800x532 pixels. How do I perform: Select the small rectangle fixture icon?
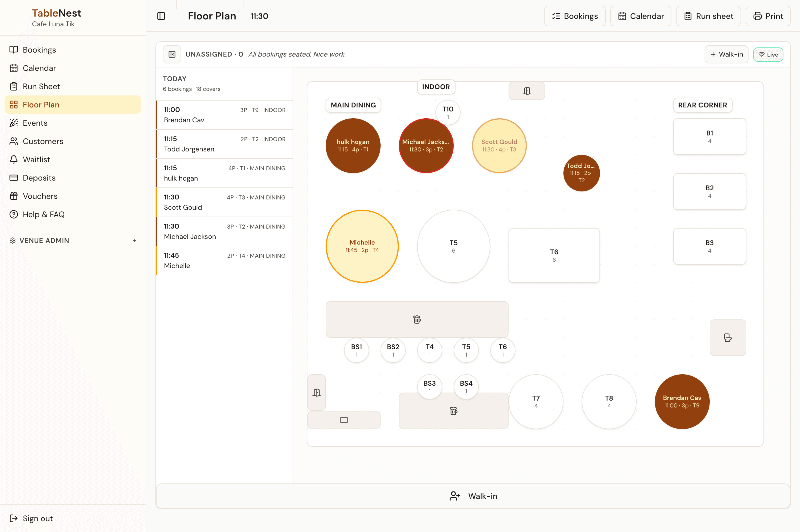pyautogui.click(x=344, y=420)
